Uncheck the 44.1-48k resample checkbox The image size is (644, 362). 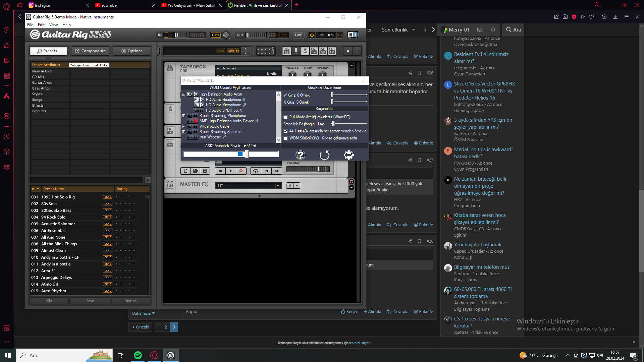[x=286, y=131]
